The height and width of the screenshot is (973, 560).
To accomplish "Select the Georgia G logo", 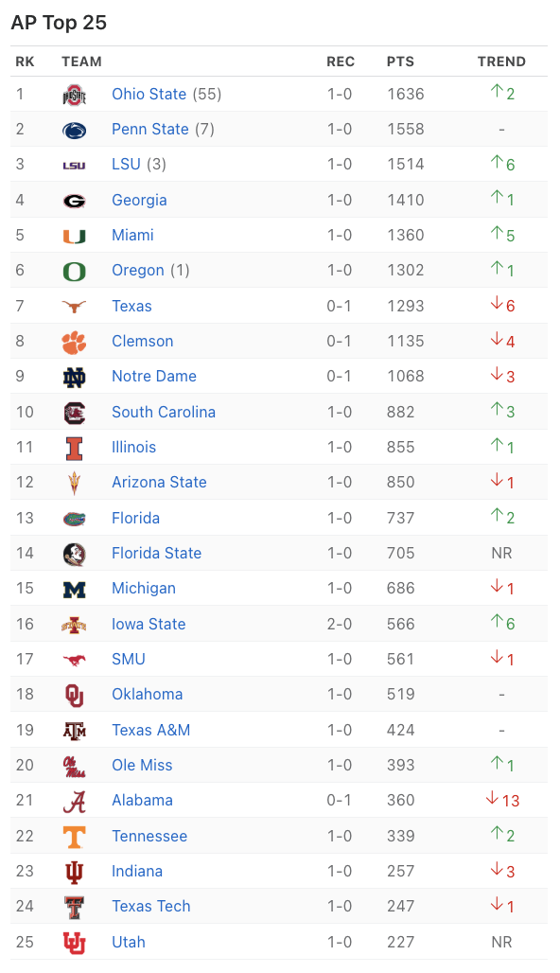I will coord(75,201).
